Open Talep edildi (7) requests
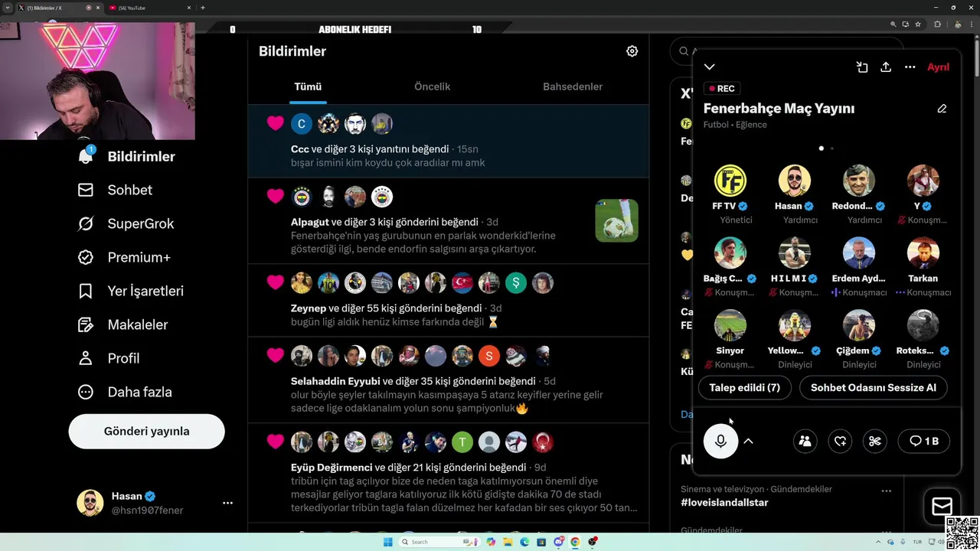The image size is (980, 551). click(x=744, y=387)
